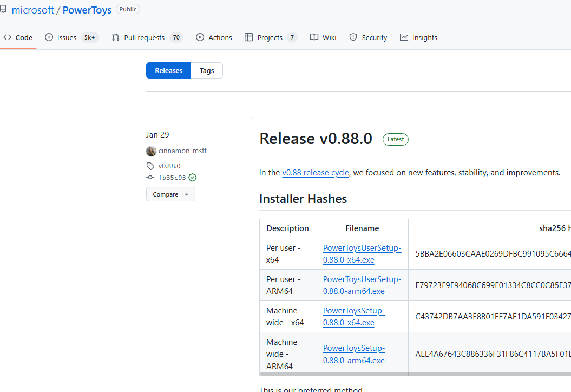
Task: Click the Per user - x64 cell
Action: coord(288,253)
